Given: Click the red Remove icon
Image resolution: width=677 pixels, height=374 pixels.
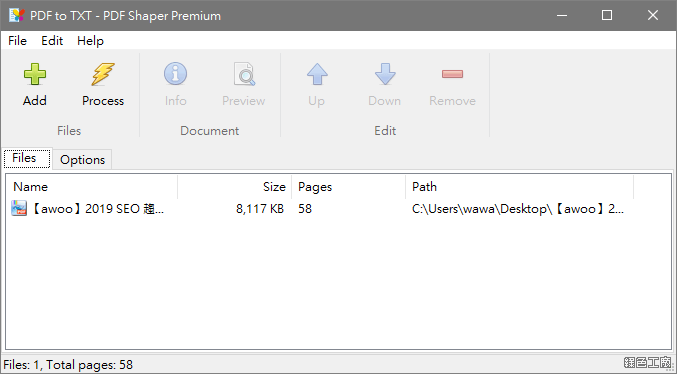Looking at the screenshot, I should point(452,74).
